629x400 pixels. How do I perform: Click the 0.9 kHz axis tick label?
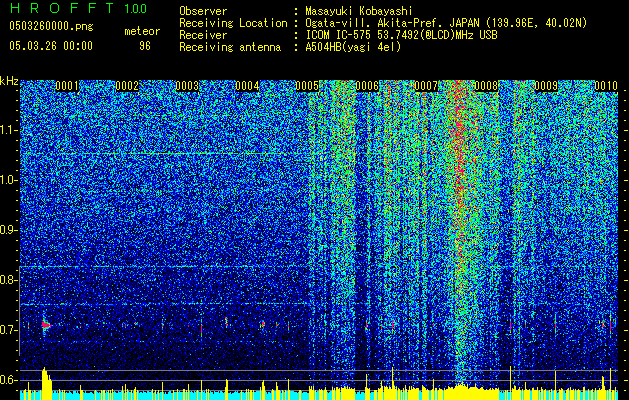pos(8,230)
